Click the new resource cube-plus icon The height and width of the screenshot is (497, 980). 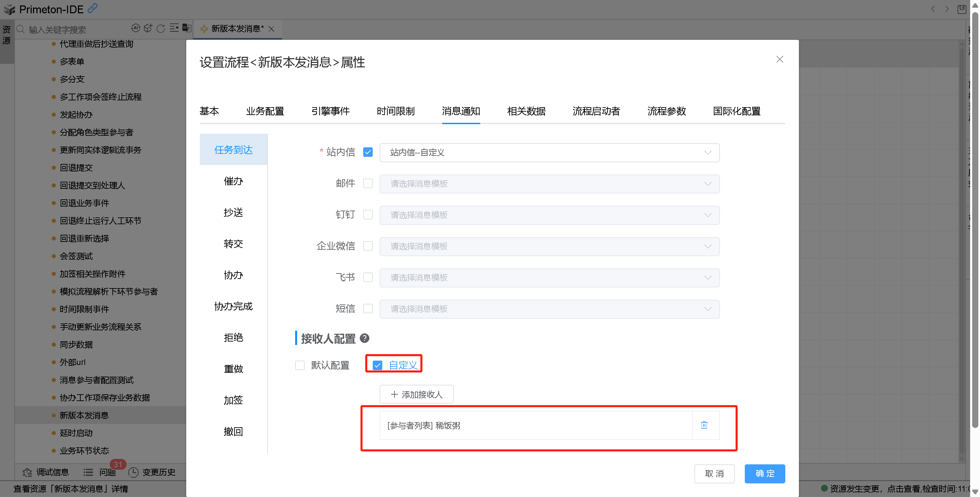148,28
